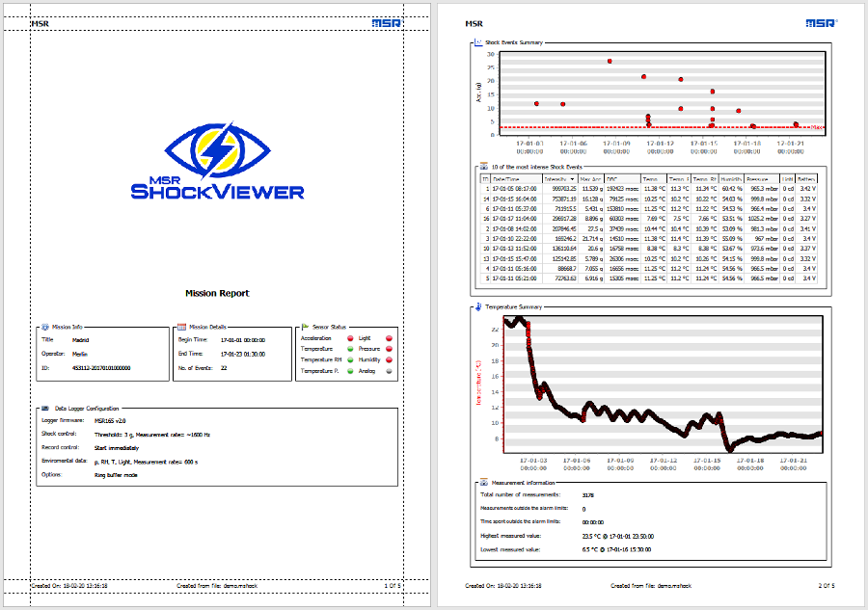Click the MSR logo on page 1 header
The width and height of the screenshot is (868, 610).
(386, 23)
